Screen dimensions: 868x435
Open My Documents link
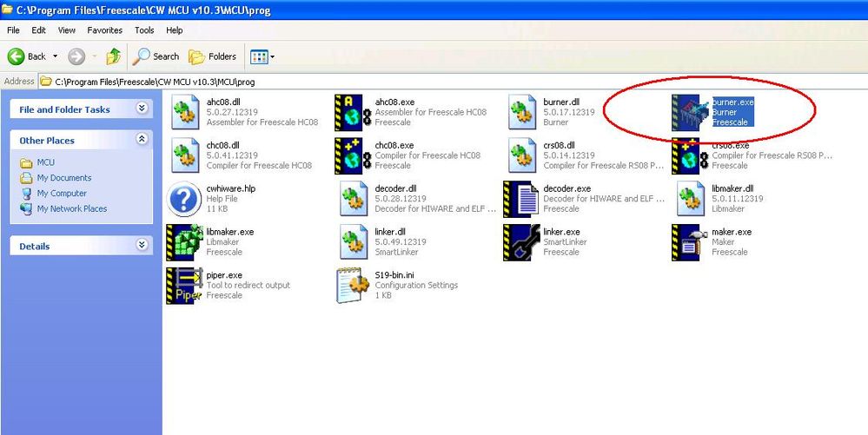click(64, 178)
